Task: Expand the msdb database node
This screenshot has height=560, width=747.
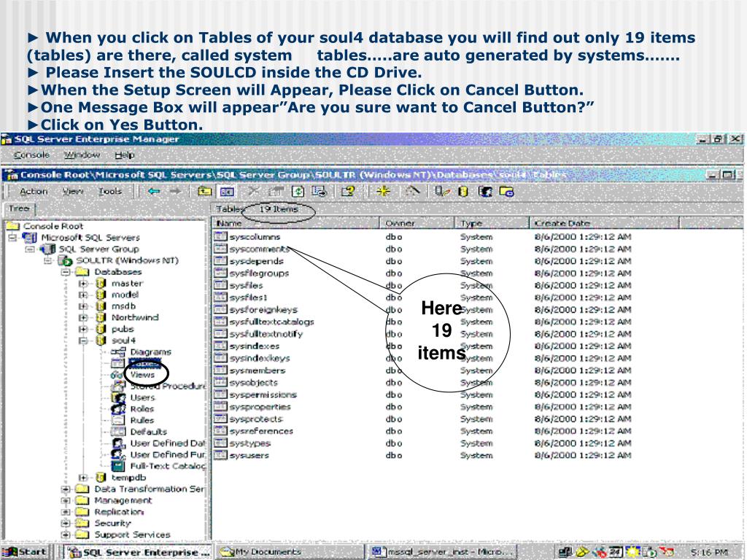Action: point(83,306)
